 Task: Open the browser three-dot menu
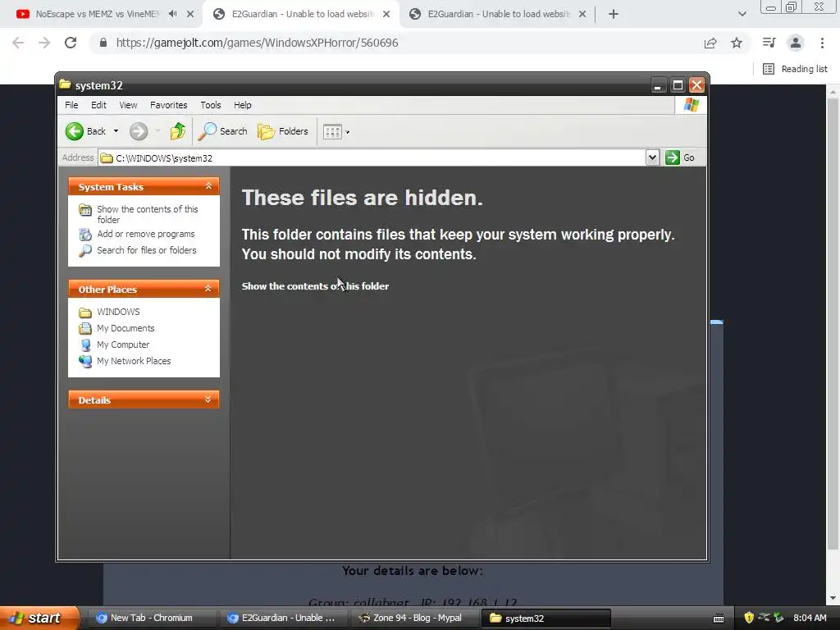(822, 43)
